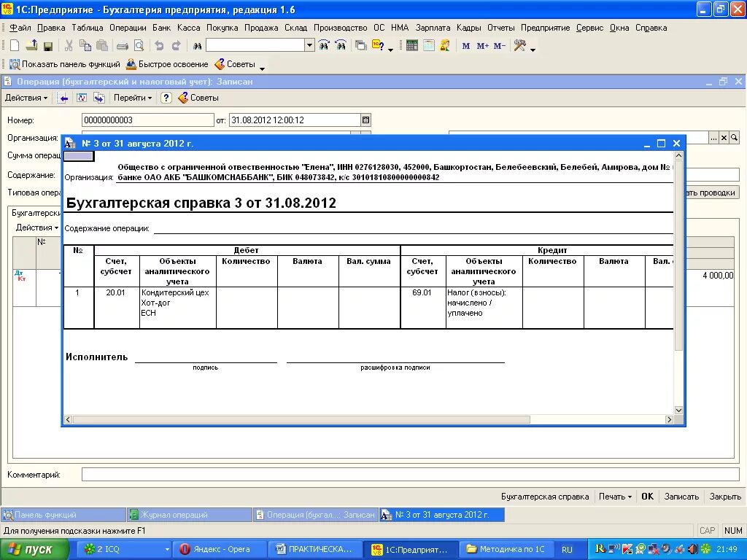Click Быстрое освоение button

(167, 64)
